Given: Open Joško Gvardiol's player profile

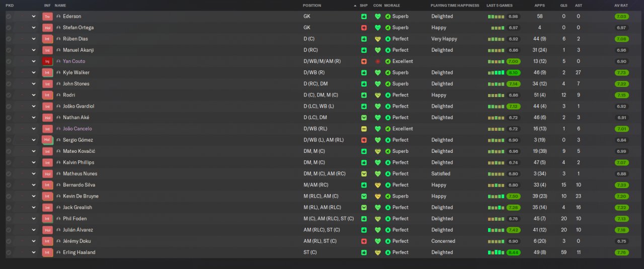Looking at the screenshot, I should click(x=78, y=106).
